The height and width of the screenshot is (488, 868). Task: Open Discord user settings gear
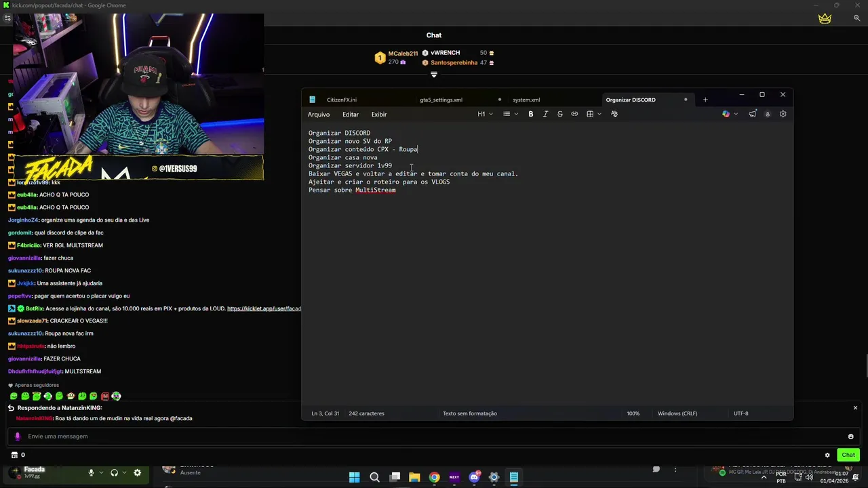pyautogui.click(x=138, y=472)
